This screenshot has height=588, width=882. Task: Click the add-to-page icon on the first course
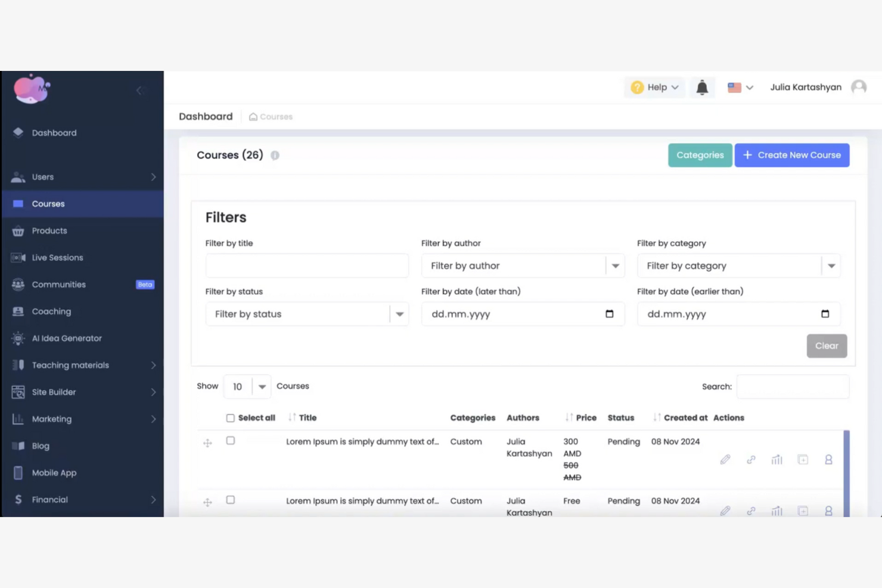click(x=802, y=459)
